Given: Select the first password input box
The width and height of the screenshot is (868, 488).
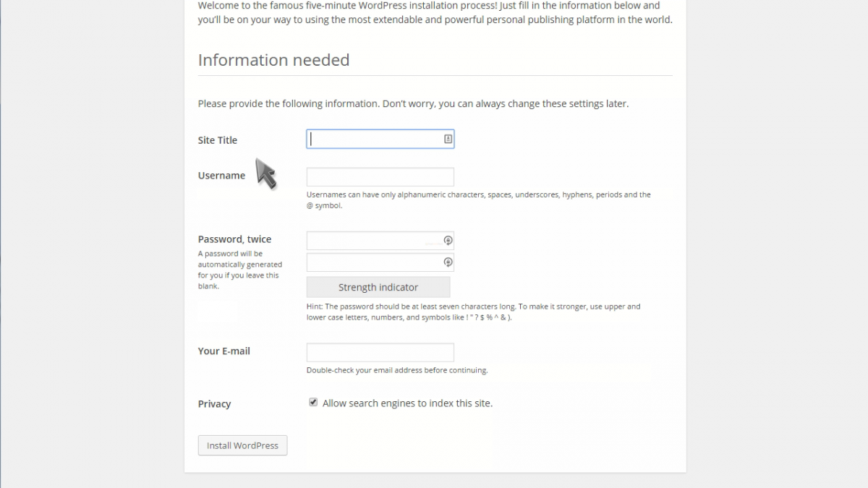Looking at the screenshot, I should tap(380, 241).
